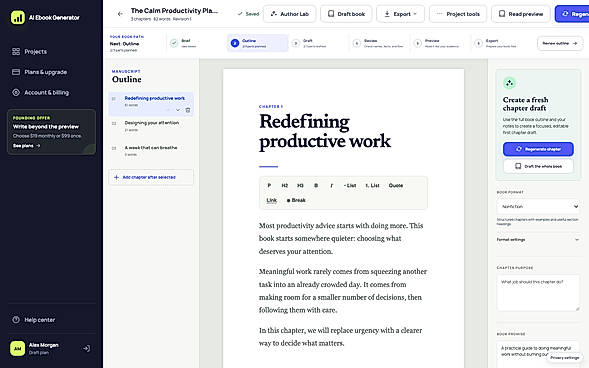
Task: Go to the Brief step in the book path
Action: click(195, 43)
